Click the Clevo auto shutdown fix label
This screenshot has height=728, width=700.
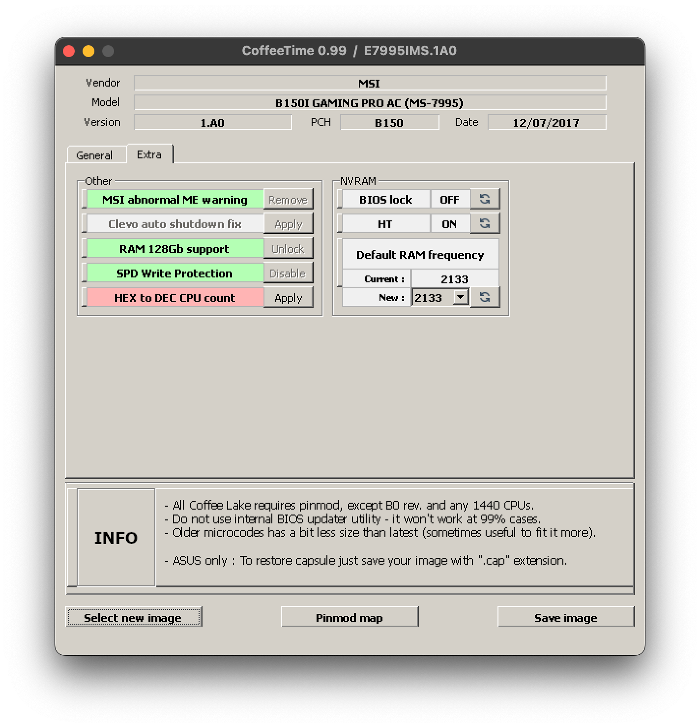pyautogui.click(x=175, y=224)
